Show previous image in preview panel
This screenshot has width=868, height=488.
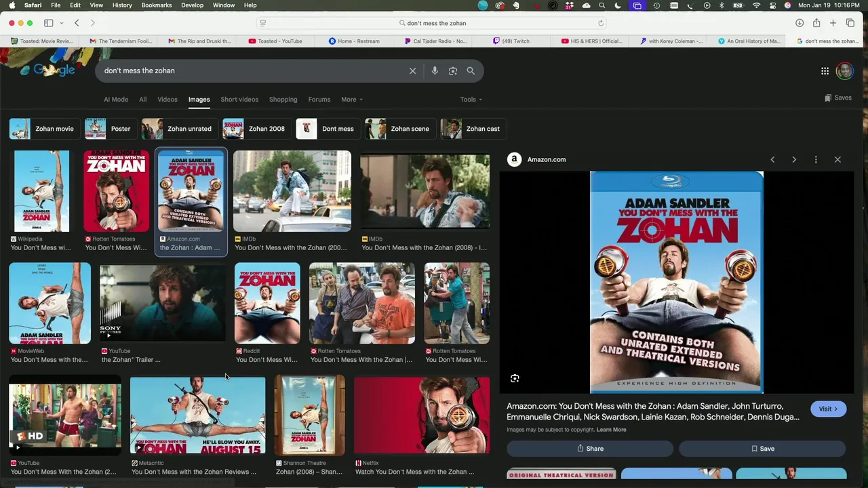pyautogui.click(x=772, y=159)
